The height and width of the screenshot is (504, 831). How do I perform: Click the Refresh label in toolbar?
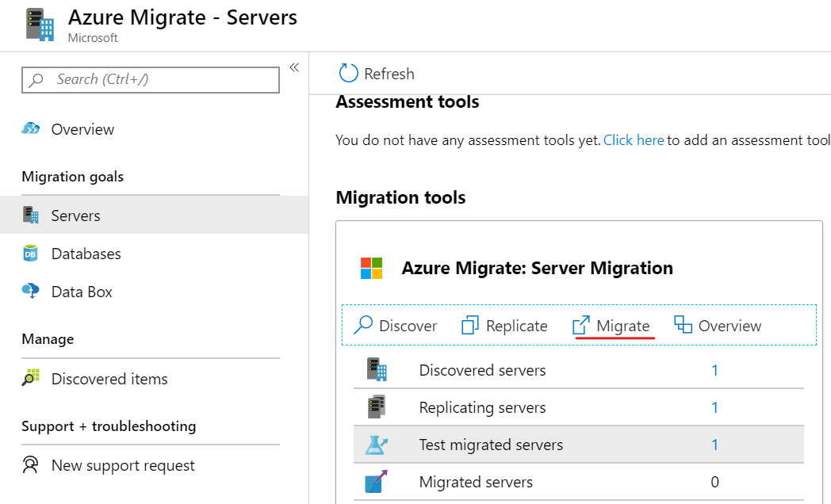pyautogui.click(x=389, y=74)
